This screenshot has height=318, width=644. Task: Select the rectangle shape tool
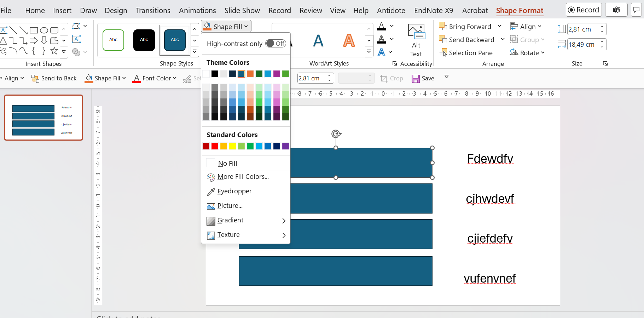coord(34,30)
